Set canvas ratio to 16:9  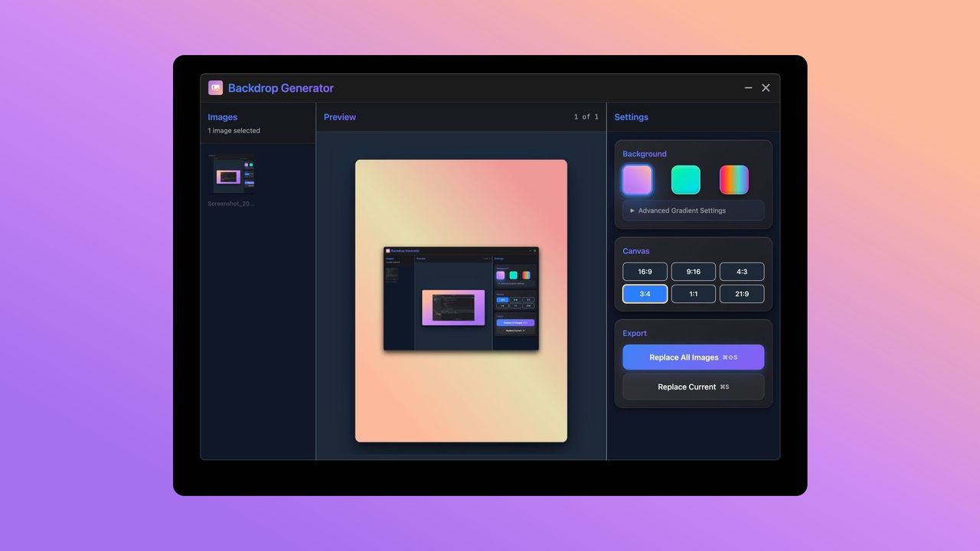645,272
